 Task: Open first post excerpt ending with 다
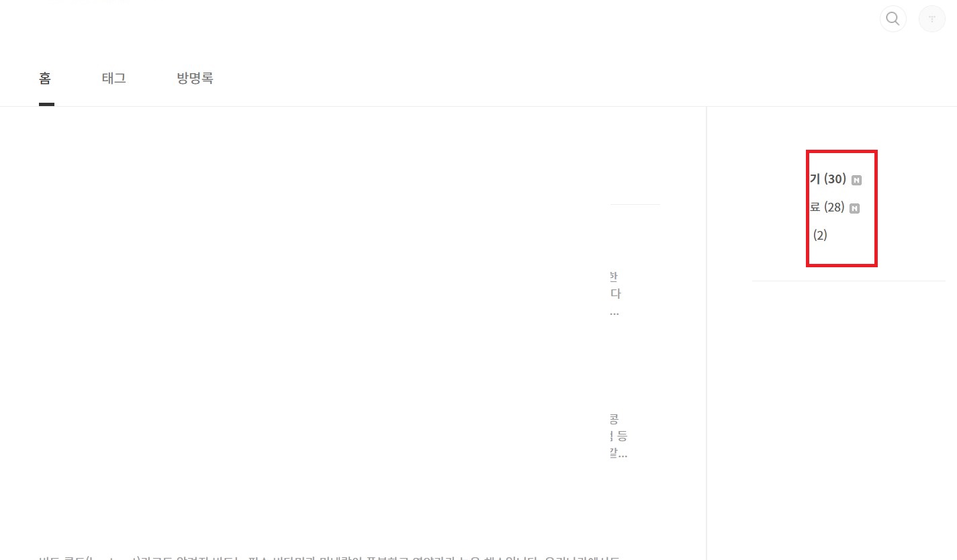614,294
